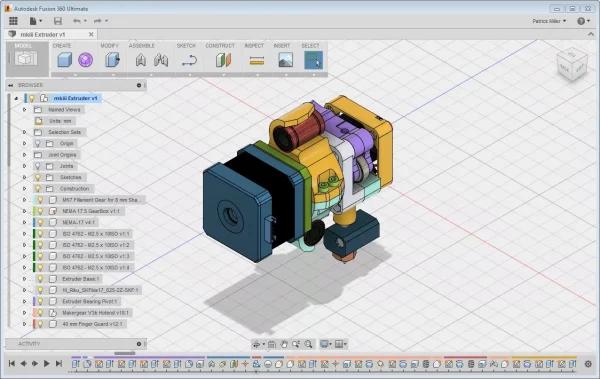Undo the last action
This screenshot has width=600, height=379.
77,21
